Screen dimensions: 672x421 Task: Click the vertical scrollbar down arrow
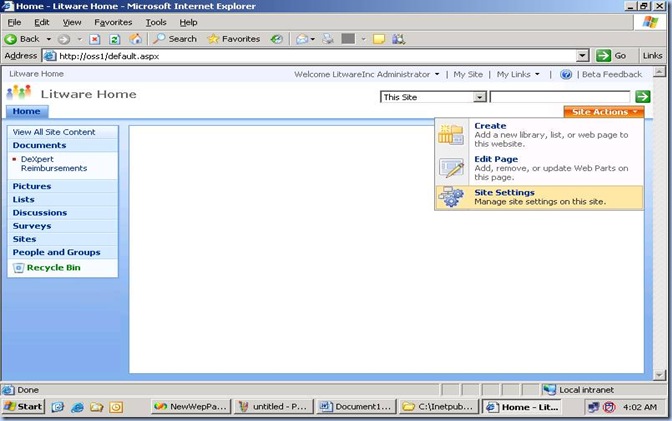pos(659,376)
